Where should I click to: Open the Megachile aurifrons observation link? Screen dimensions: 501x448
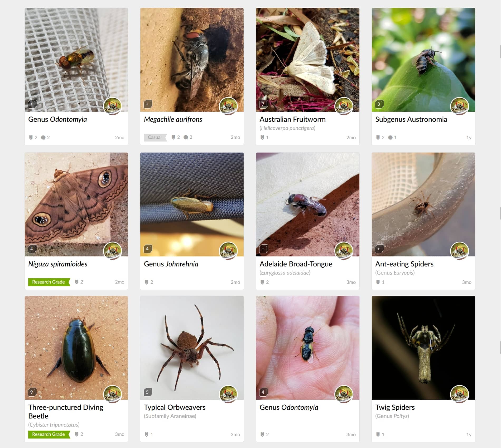click(173, 119)
